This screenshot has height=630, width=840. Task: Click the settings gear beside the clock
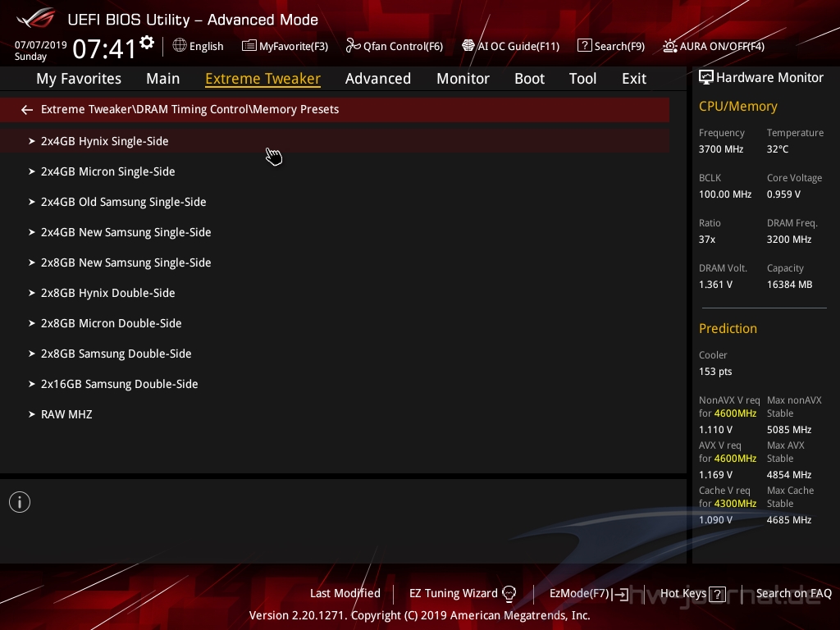coord(147,43)
